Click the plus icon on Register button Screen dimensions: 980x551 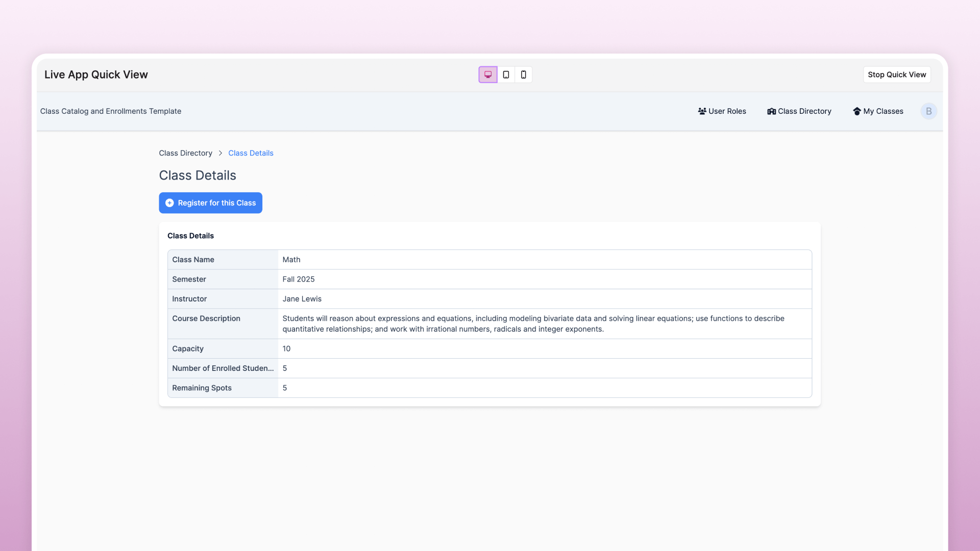click(x=169, y=203)
